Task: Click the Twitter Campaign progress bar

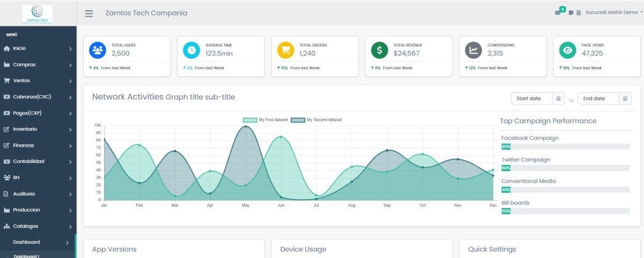Action: pyautogui.click(x=565, y=168)
